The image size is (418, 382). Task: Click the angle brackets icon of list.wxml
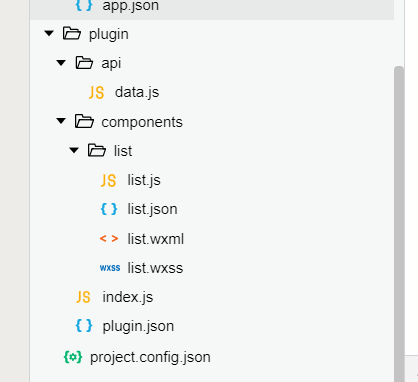[x=109, y=239]
